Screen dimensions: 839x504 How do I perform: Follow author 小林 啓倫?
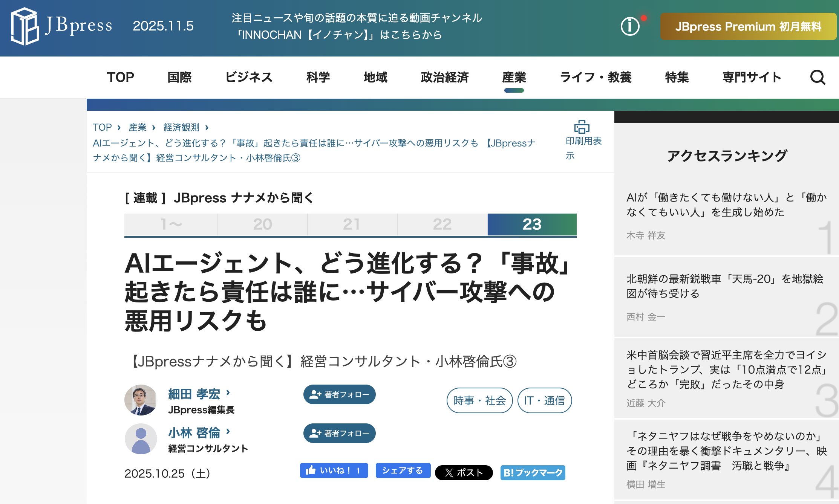click(x=339, y=433)
